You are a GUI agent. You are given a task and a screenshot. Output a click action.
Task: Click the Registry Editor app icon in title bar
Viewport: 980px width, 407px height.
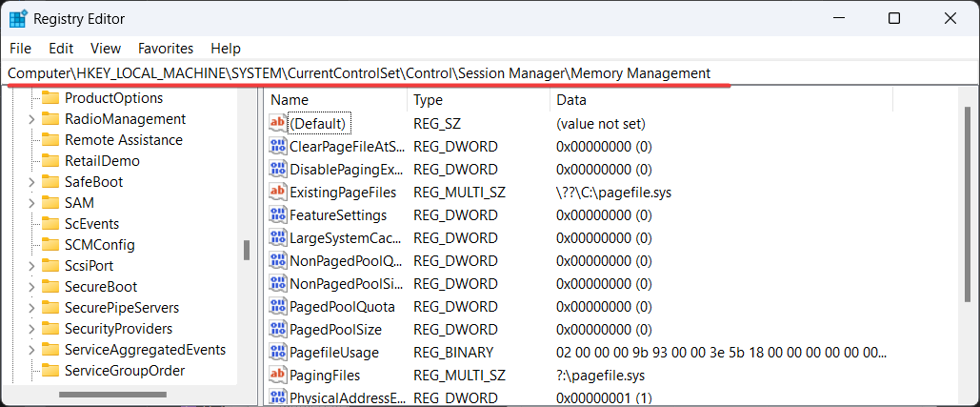[x=17, y=19]
